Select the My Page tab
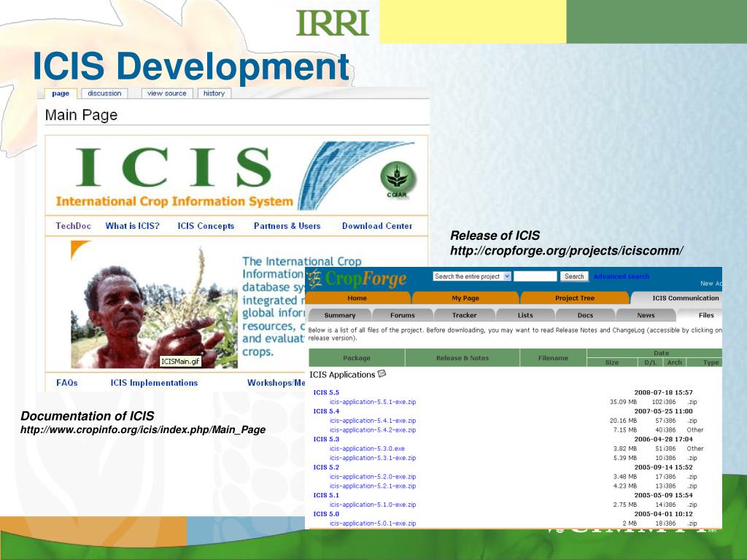747x560 pixels. pos(465,298)
